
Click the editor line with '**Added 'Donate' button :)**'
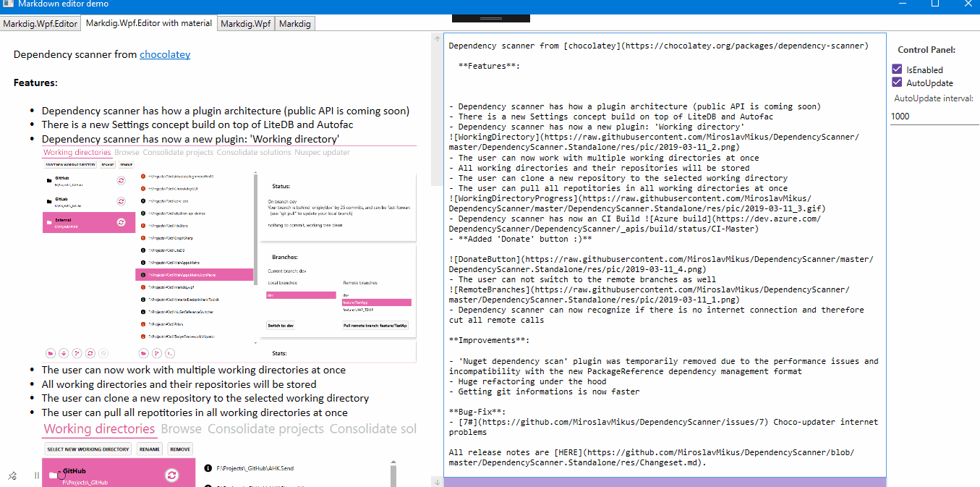(x=520, y=239)
